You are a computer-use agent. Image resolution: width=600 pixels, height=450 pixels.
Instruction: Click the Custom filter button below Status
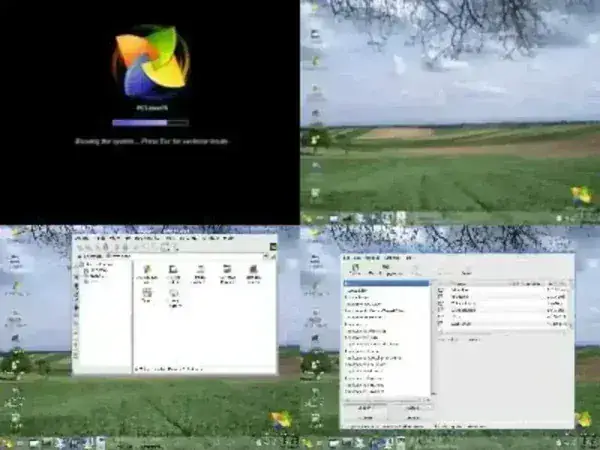pos(412,417)
